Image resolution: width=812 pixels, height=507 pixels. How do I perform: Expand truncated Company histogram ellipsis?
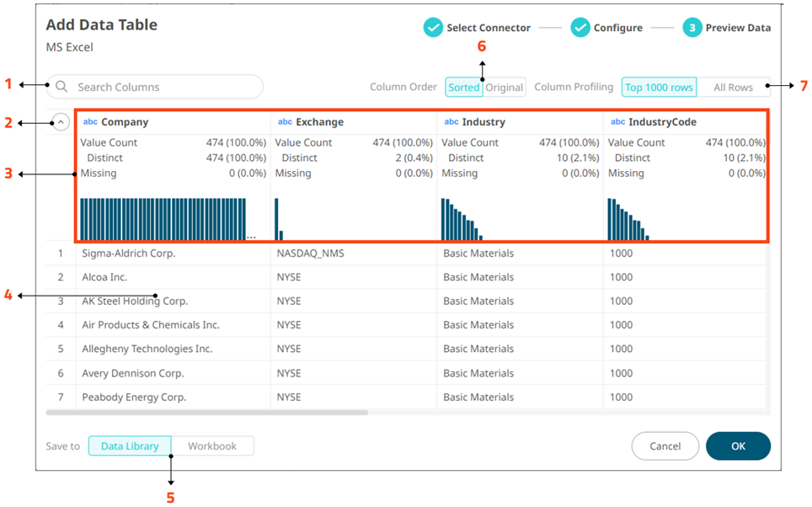tap(251, 237)
